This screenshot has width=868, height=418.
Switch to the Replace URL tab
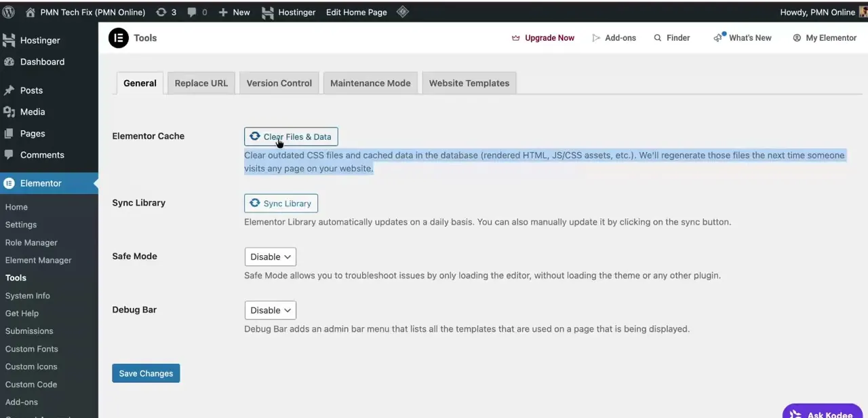(x=201, y=83)
